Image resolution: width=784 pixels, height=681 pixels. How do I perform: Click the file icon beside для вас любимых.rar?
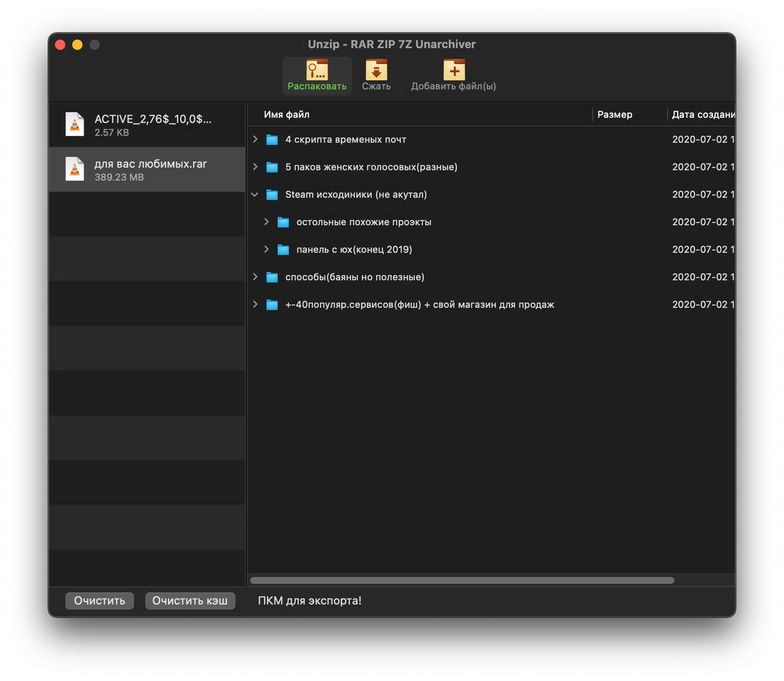74,169
